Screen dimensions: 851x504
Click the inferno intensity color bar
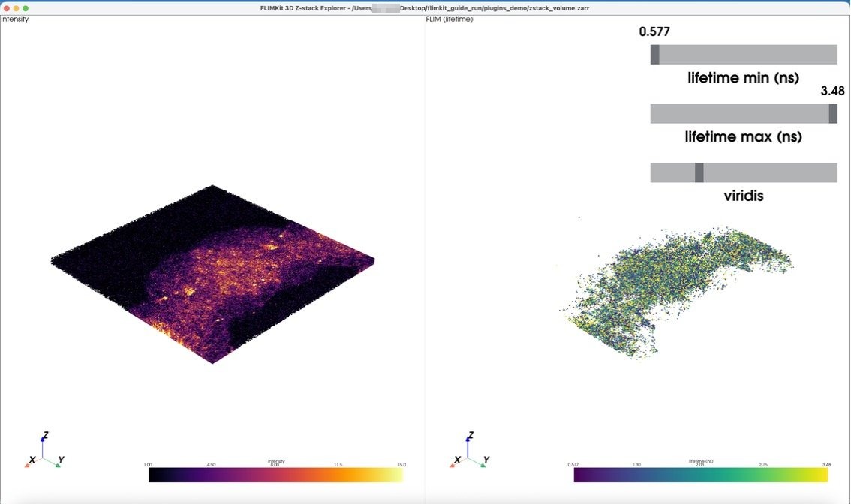(x=275, y=475)
